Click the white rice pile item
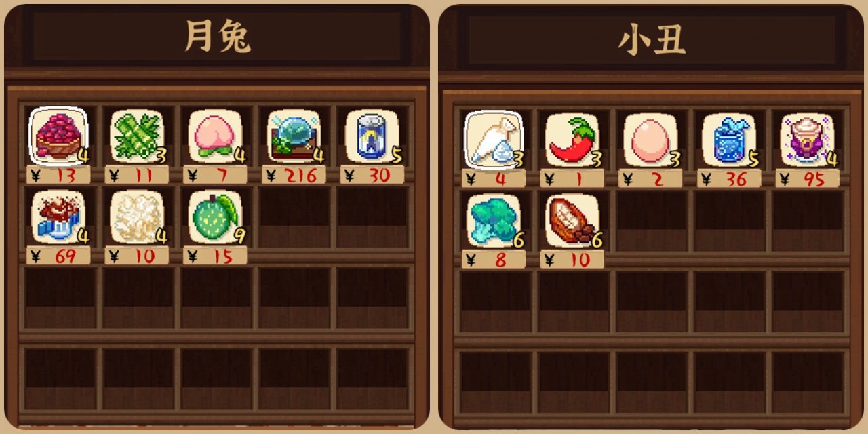The image size is (868, 434). (137, 217)
